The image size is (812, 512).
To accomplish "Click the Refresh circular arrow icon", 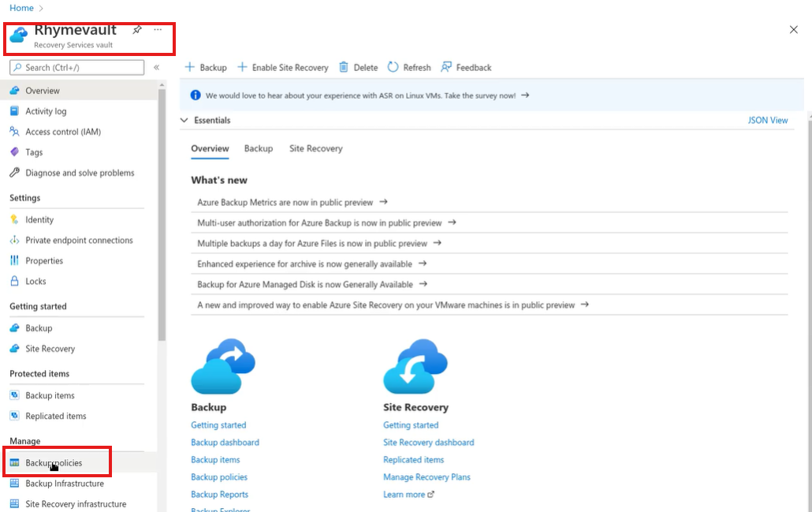I will (x=393, y=67).
